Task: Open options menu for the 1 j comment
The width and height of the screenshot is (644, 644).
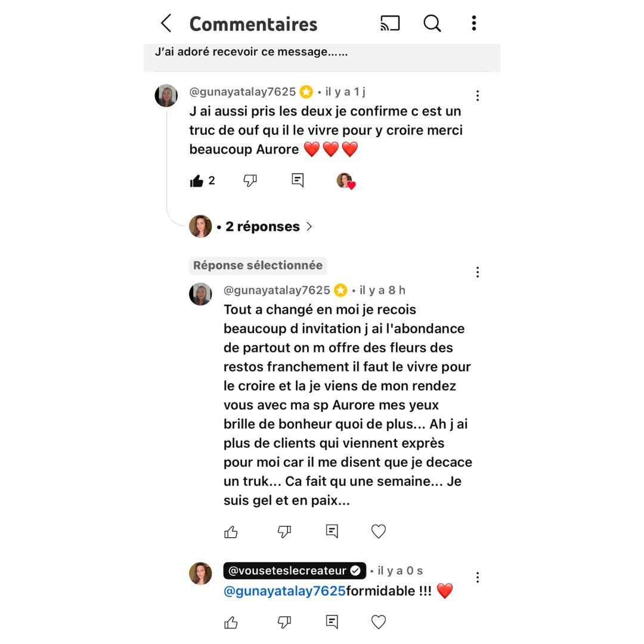Action: coord(477,95)
